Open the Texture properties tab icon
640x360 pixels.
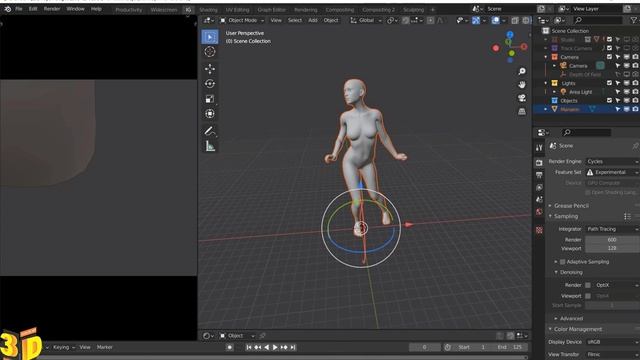click(539, 230)
